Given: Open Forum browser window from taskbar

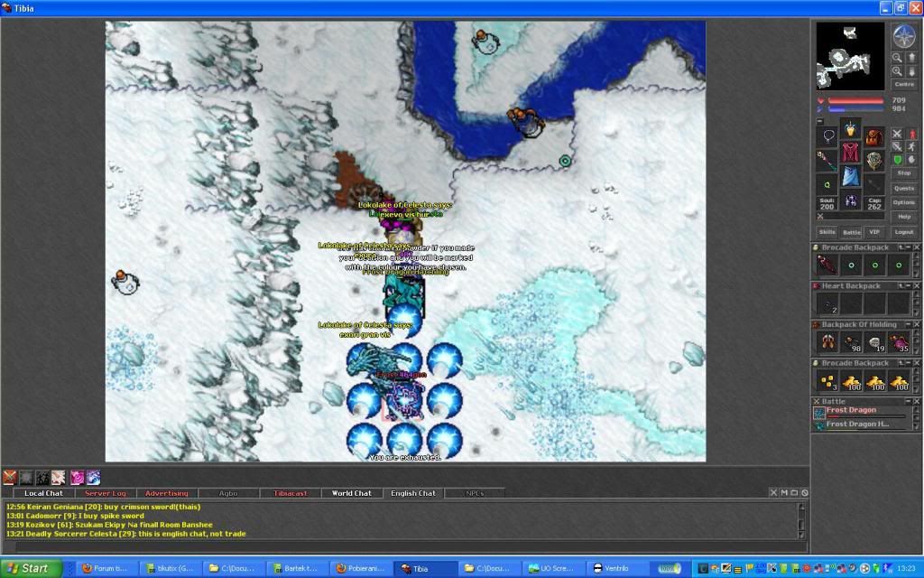Looking at the screenshot, I should [x=109, y=569].
